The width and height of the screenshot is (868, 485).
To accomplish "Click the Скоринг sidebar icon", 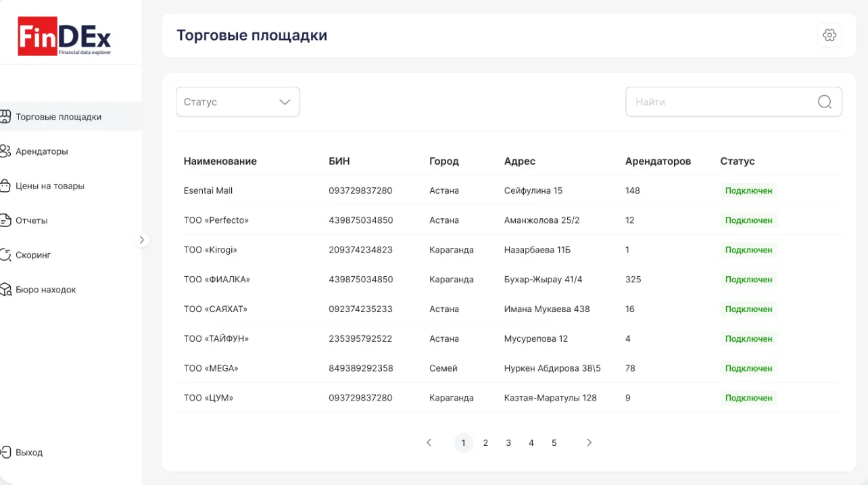I will coord(5,255).
